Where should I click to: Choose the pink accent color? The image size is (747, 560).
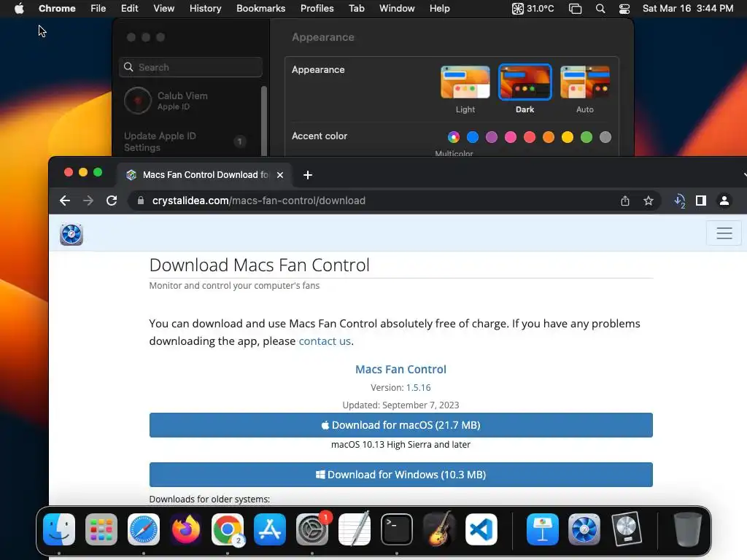point(511,137)
